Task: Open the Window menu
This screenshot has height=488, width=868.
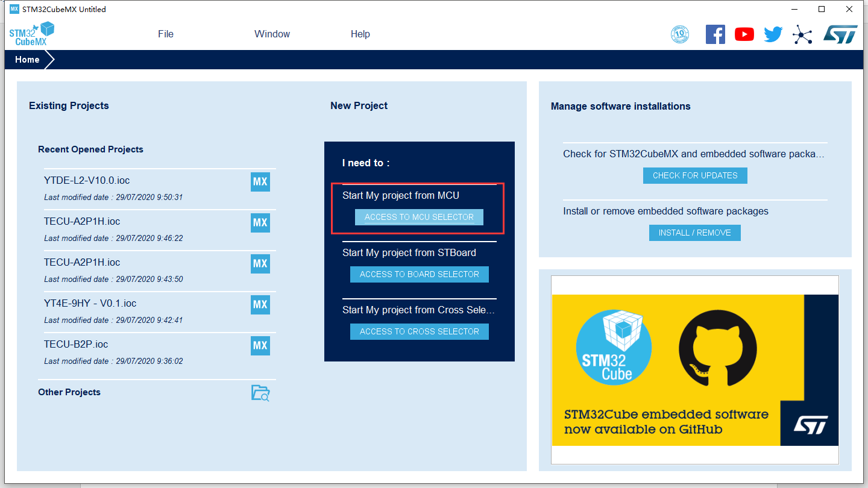Action: pyautogui.click(x=272, y=34)
